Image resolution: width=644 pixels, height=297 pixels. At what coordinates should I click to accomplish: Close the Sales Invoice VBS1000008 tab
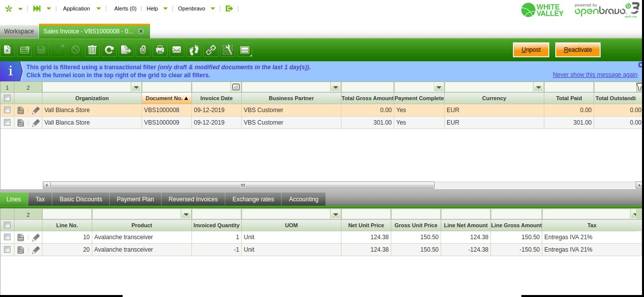pyautogui.click(x=141, y=31)
